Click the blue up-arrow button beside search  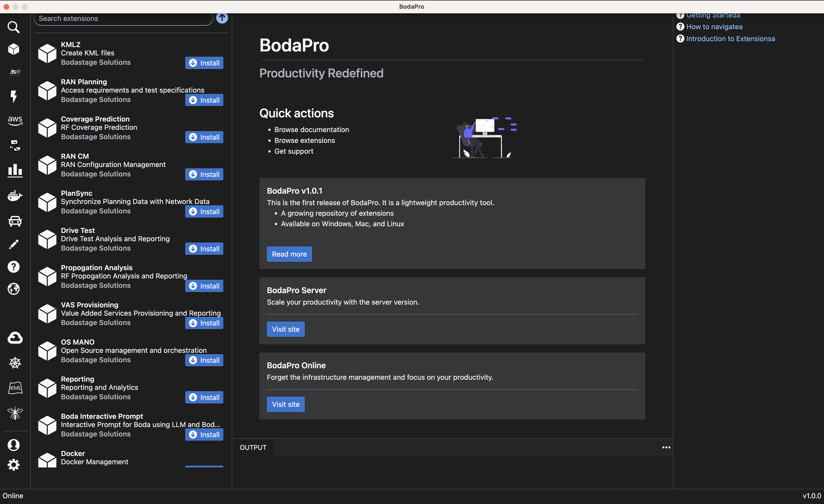click(x=222, y=18)
